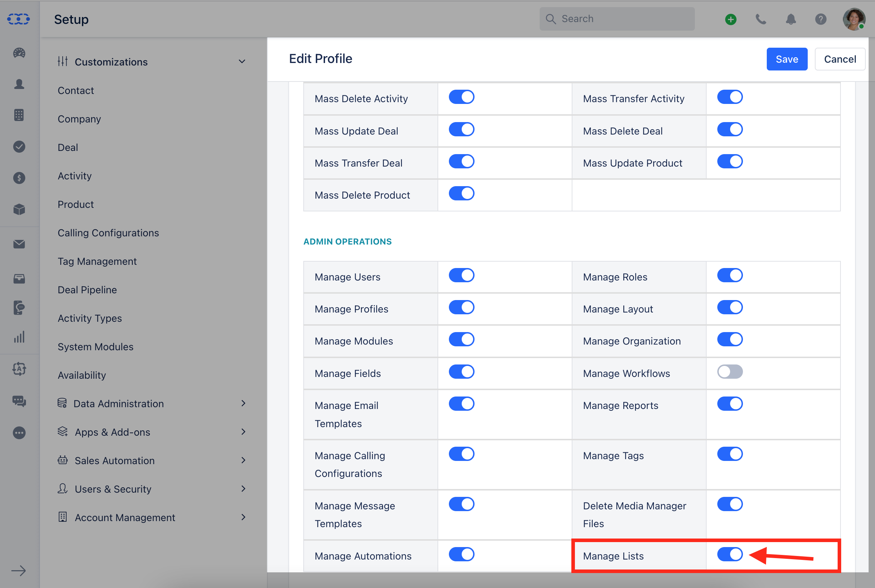Click the app logo icon
Image resolution: width=875 pixels, height=588 pixels.
[19, 19]
